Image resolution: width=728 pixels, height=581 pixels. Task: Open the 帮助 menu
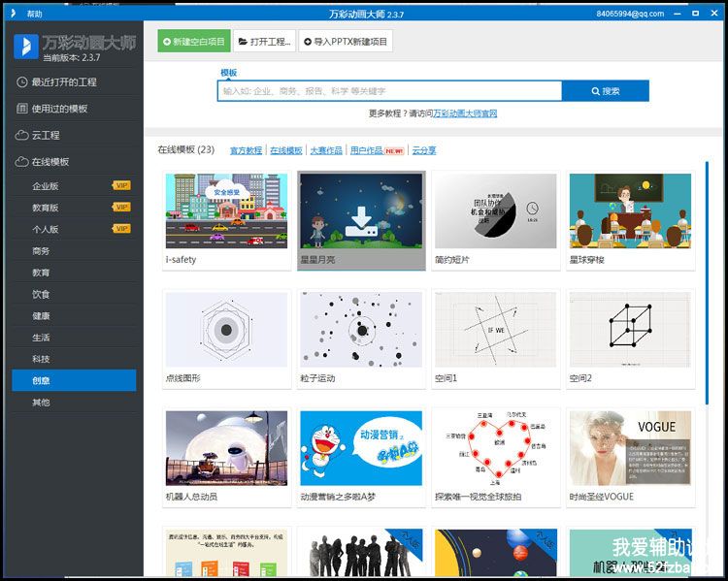tap(35, 15)
